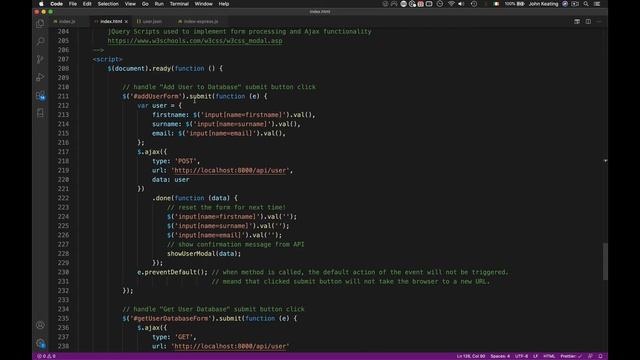
Task: Change file encoding via UTF-8
Action: point(521,356)
